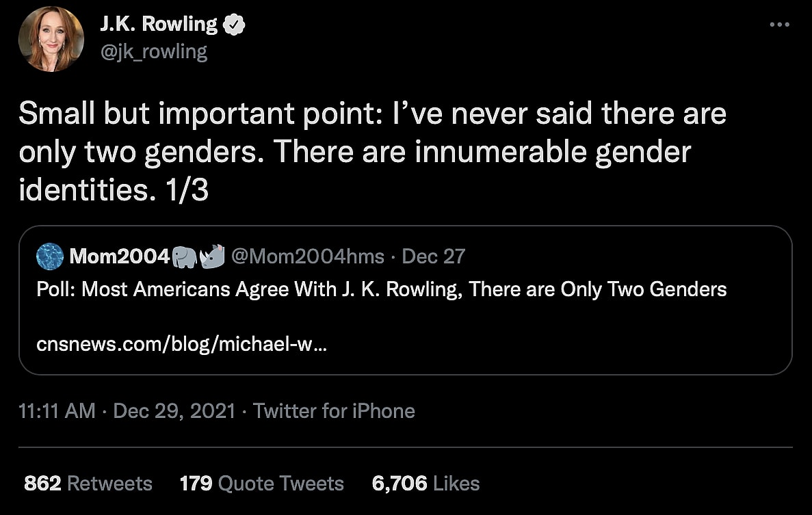Open the J.K. Rowling display name link
Screen dimensions: 812x515
tap(158, 25)
